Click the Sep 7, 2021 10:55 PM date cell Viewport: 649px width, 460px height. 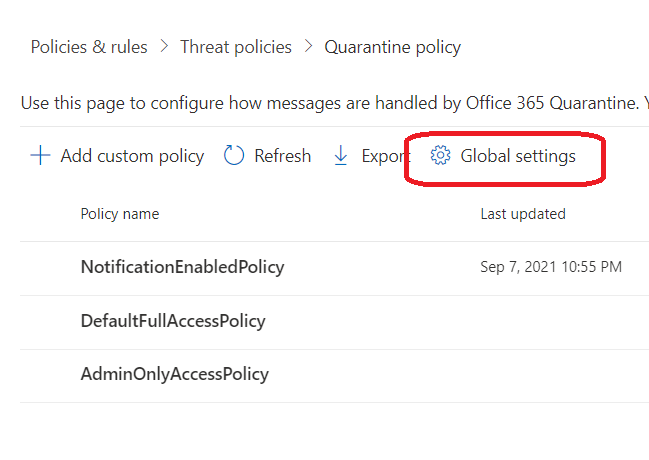click(551, 267)
